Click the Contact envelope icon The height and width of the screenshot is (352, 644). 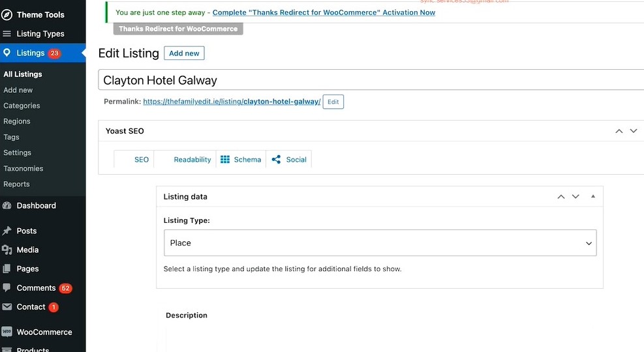point(7,306)
